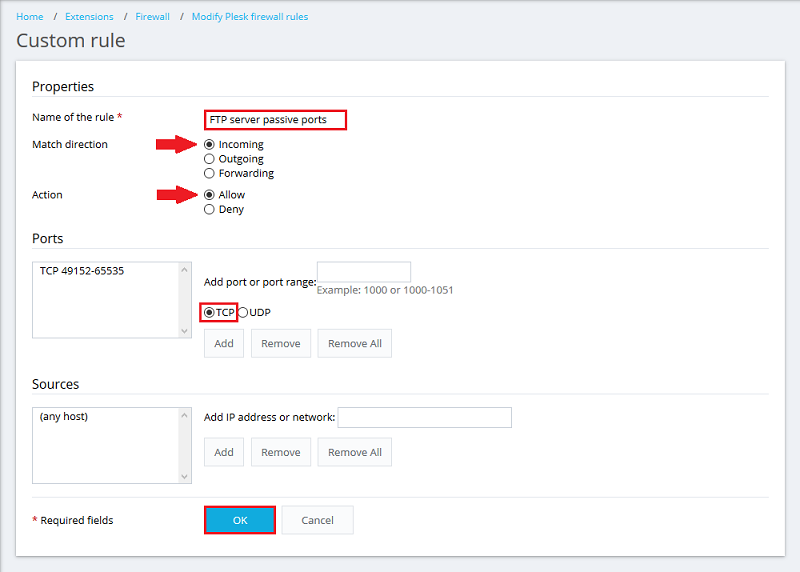Click up arrow of ports list scrollbar
The image size is (800, 572).
185,269
